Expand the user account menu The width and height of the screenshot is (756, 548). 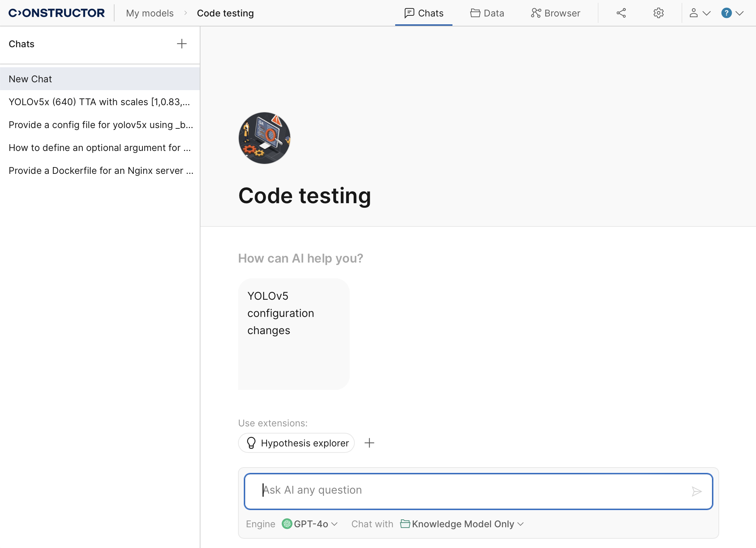[x=699, y=13]
